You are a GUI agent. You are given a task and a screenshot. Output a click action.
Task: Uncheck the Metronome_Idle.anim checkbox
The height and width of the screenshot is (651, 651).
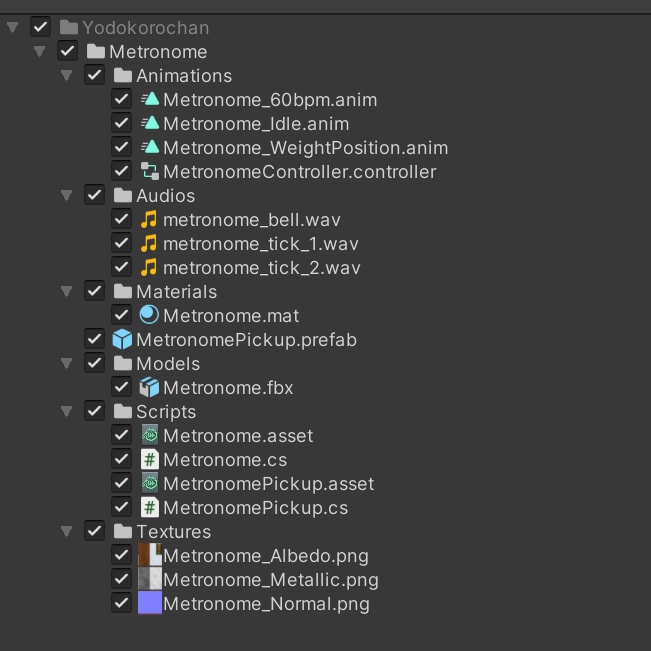tap(121, 124)
